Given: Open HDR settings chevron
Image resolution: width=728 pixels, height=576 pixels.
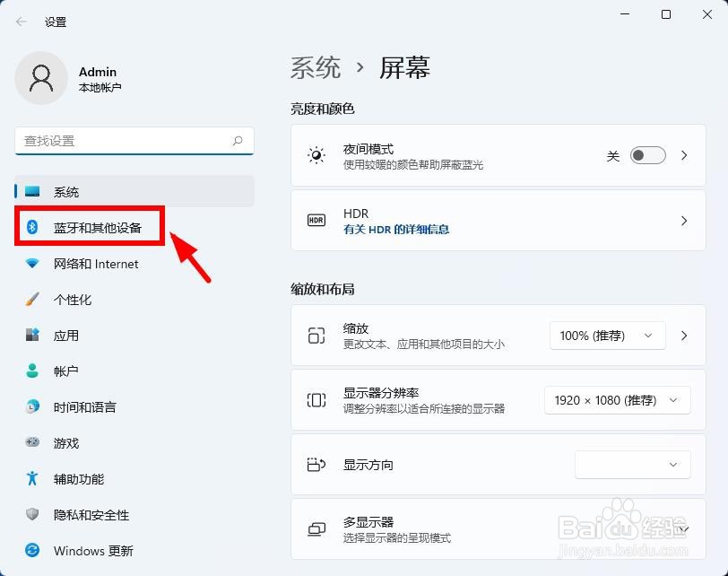Looking at the screenshot, I should pos(684,221).
